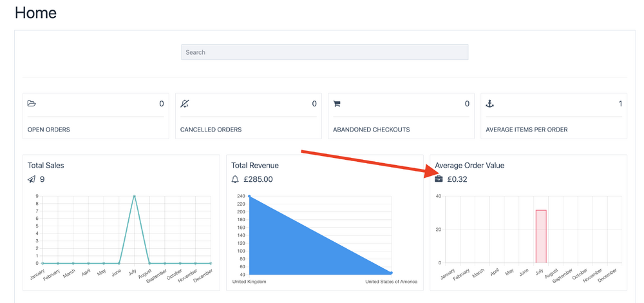Click the anchor icon on Average Items card
The height and width of the screenshot is (303, 644).
click(x=489, y=103)
